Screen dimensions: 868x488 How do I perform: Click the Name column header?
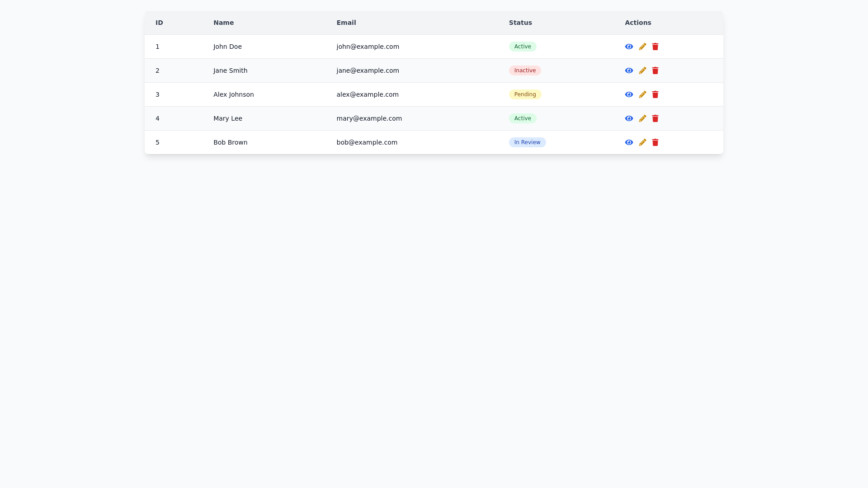pyautogui.click(x=223, y=23)
